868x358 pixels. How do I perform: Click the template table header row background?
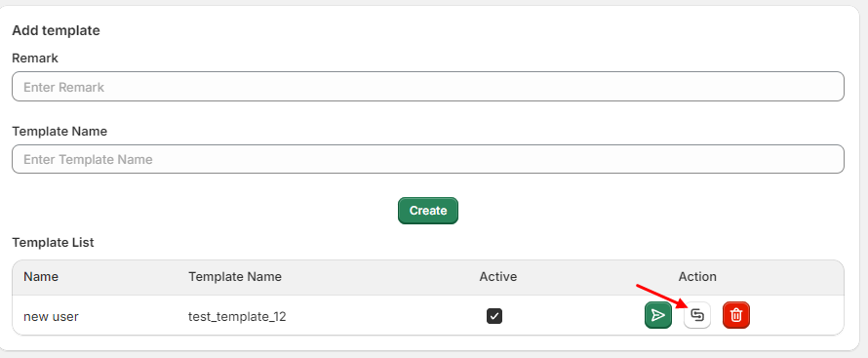(428, 277)
